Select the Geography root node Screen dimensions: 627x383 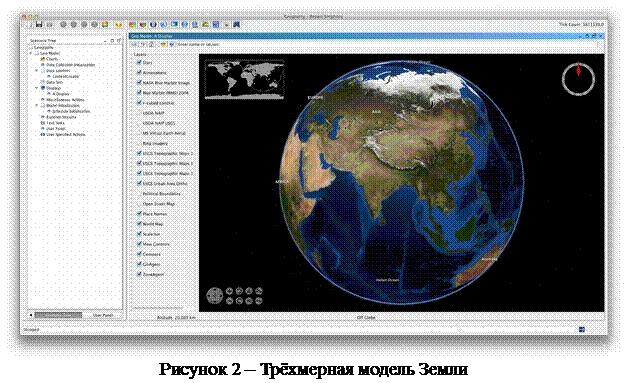pyautogui.click(x=44, y=47)
